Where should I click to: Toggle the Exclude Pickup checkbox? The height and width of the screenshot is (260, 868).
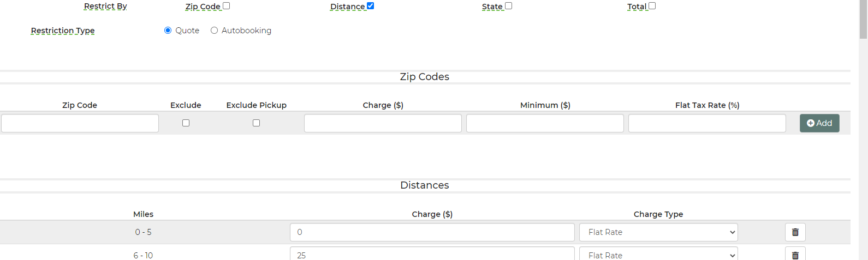(256, 123)
